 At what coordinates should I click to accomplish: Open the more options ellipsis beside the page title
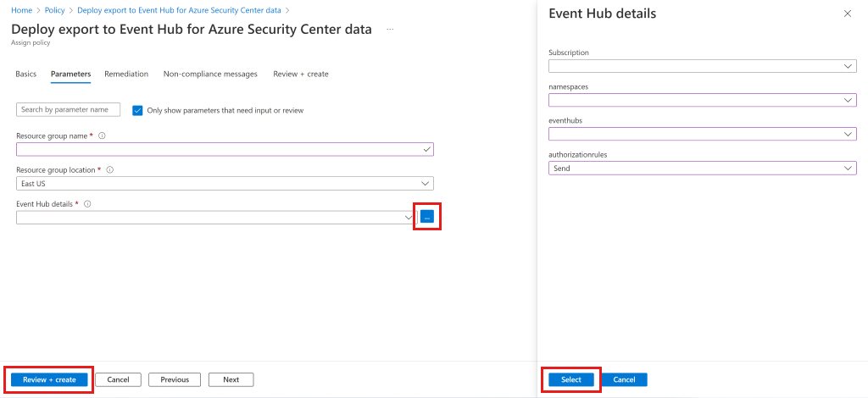[390, 30]
